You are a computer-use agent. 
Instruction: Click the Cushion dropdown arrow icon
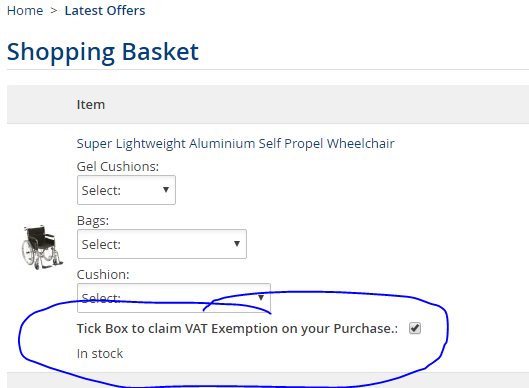(261, 298)
